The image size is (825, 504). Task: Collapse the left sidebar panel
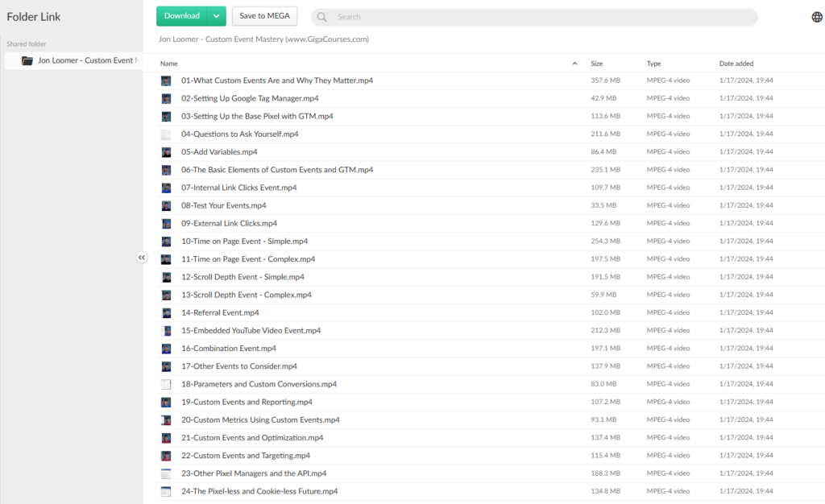pos(142,258)
